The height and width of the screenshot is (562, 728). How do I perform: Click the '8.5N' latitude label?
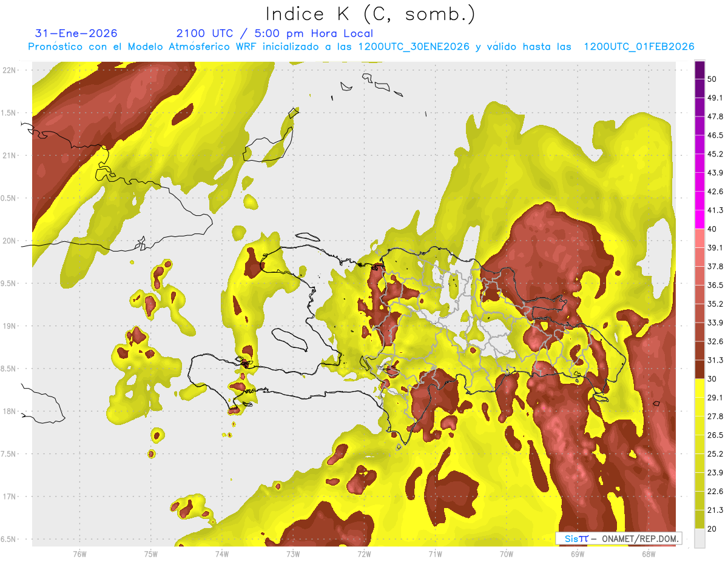click(9, 369)
